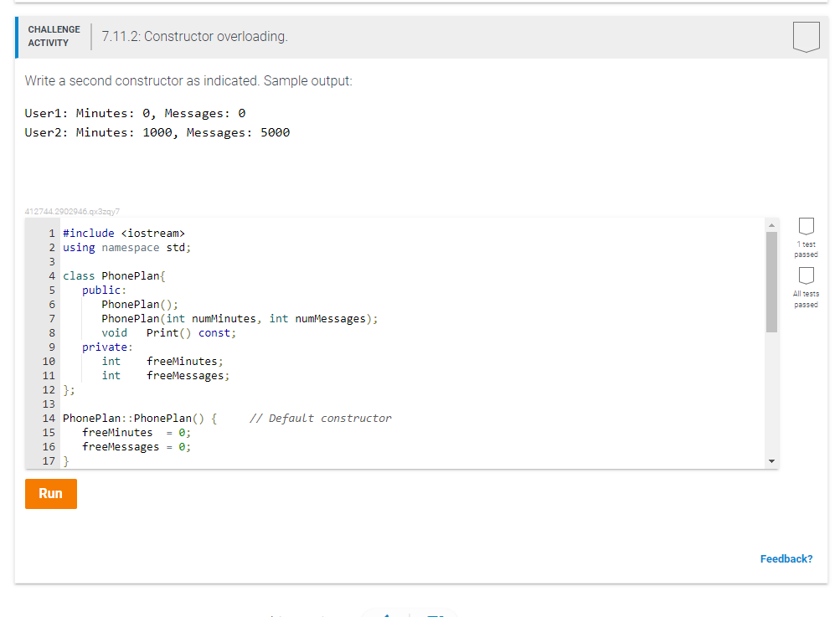Click the closing '}' on line 17

click(66, 461)
